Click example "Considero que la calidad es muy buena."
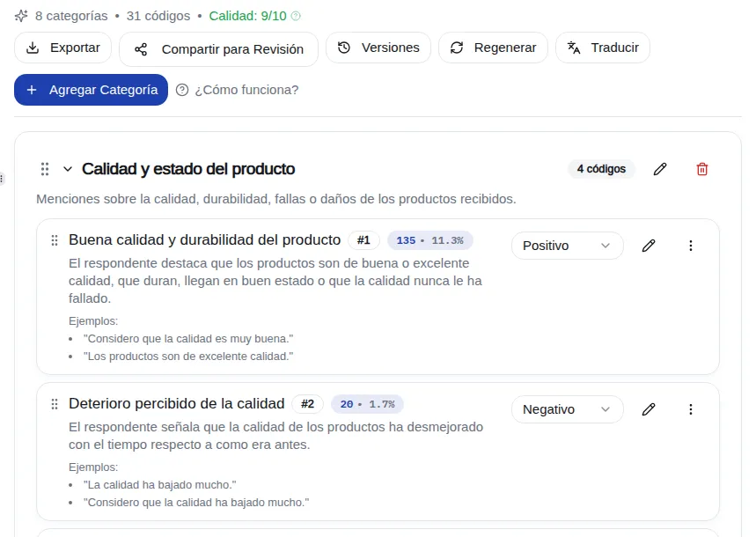This screenshot has width=756, height=537. coord(188,339)
